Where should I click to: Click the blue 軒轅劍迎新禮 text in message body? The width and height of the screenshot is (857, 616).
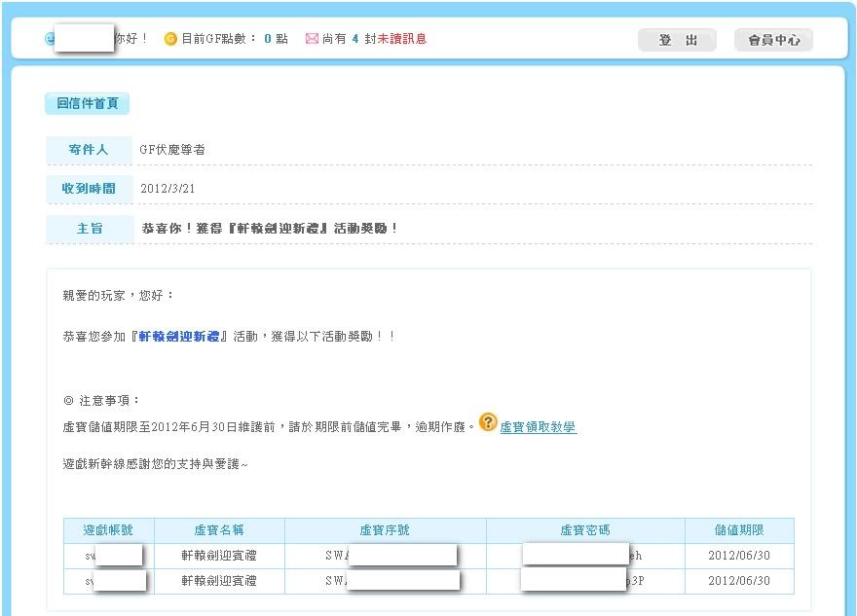point(182,336)
